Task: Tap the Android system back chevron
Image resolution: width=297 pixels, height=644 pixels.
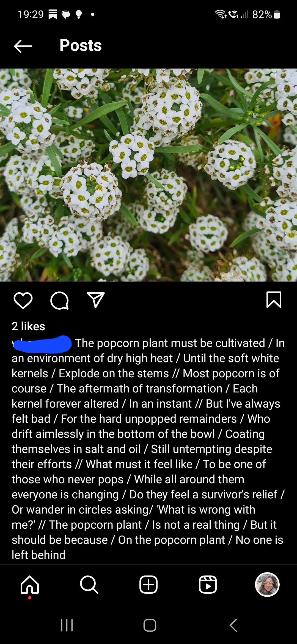Action: click(x=233, y=625)
